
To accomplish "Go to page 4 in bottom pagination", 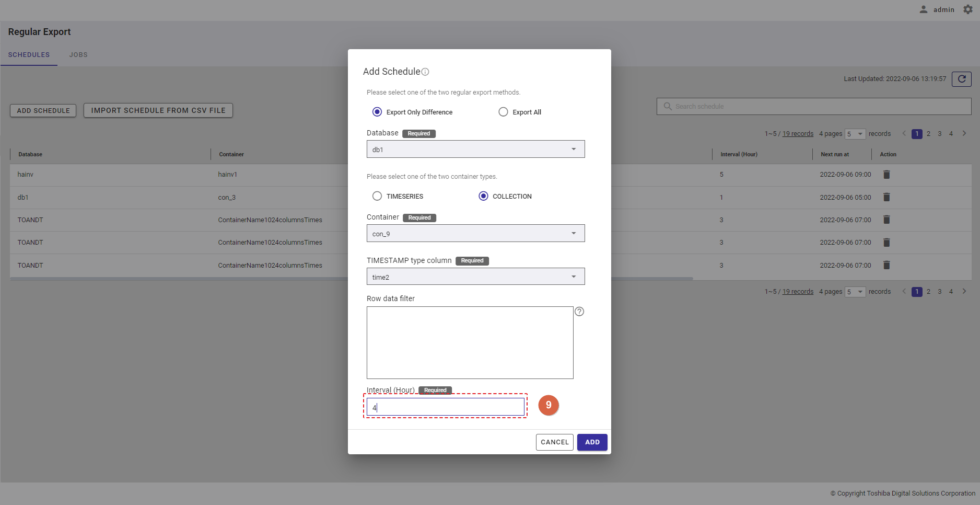I will 951,292.
